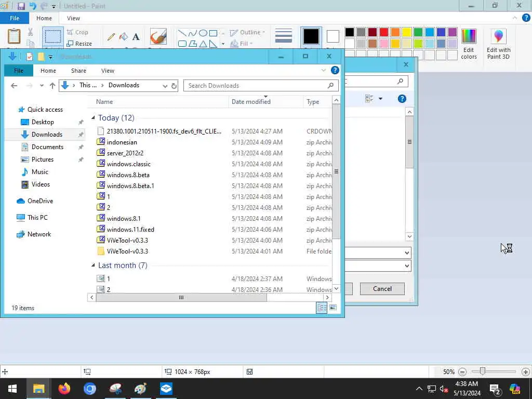Open lower combo box dropdown in back dialog
Screen dimensions: 532x399
(x=407, y=266)
